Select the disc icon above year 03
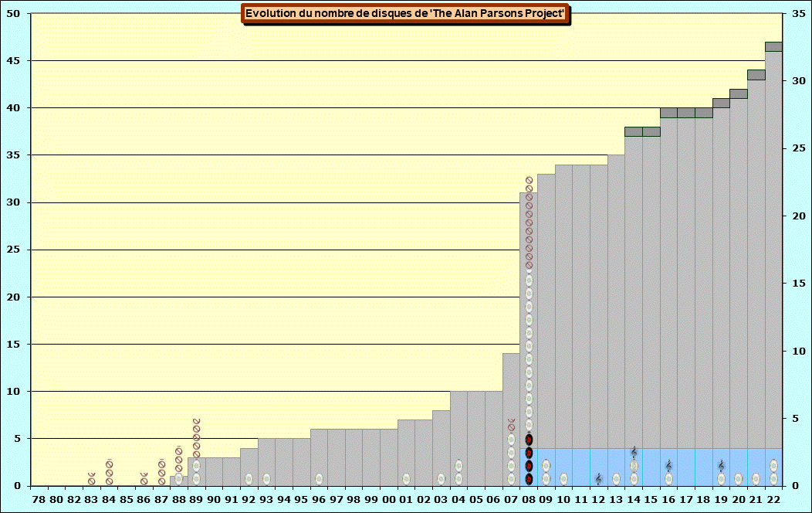Screen dimensions: 812x513 point(442,479)
